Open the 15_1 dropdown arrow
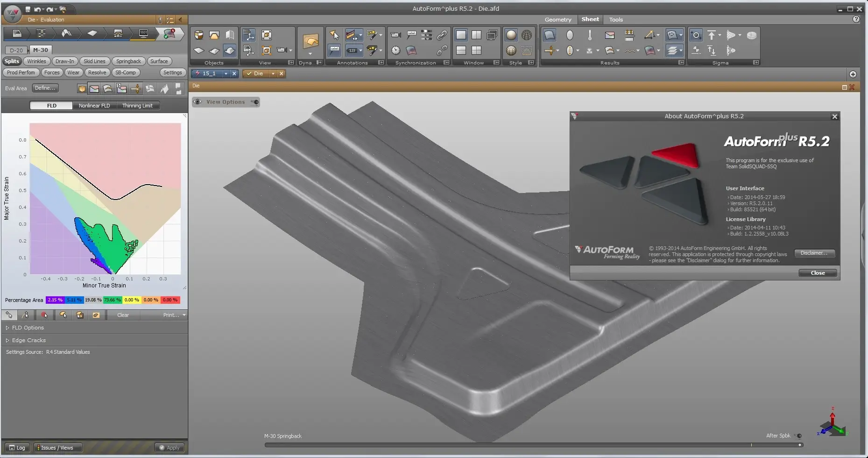Screen dimensions: 868x458 point(226,74)
